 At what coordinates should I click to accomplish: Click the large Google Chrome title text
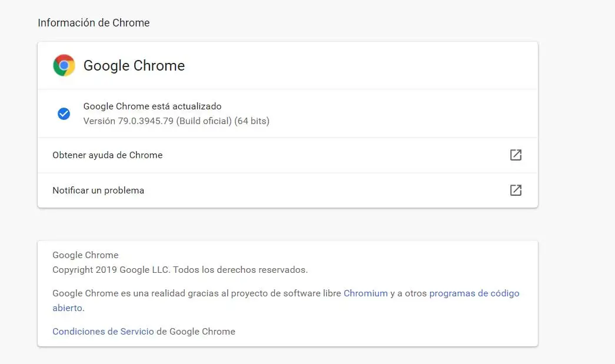coord(134,65)
